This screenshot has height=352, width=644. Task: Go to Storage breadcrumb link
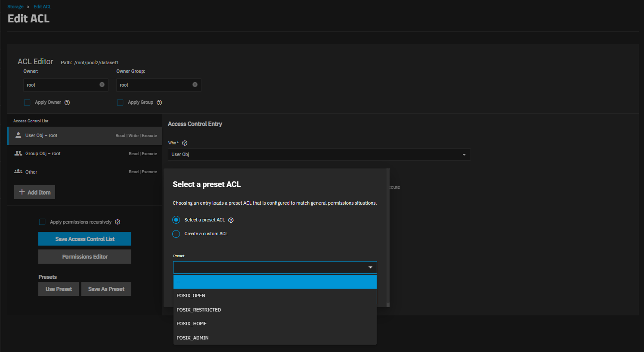tap(15, 6)
